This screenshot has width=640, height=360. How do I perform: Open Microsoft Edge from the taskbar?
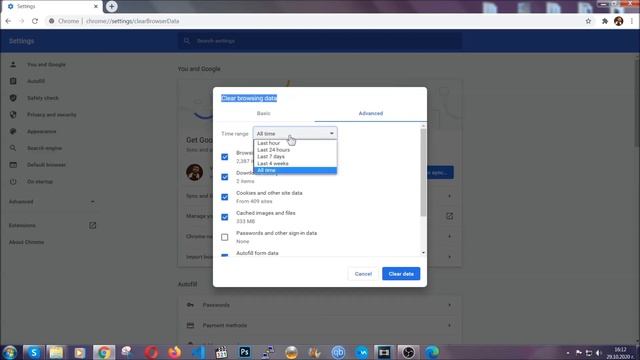(x=432, y=352)
